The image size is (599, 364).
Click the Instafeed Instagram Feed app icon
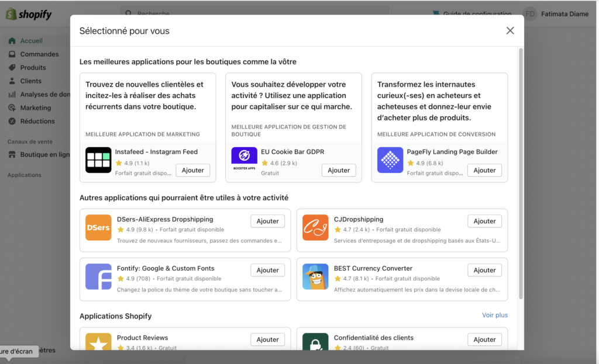point(98,160)
